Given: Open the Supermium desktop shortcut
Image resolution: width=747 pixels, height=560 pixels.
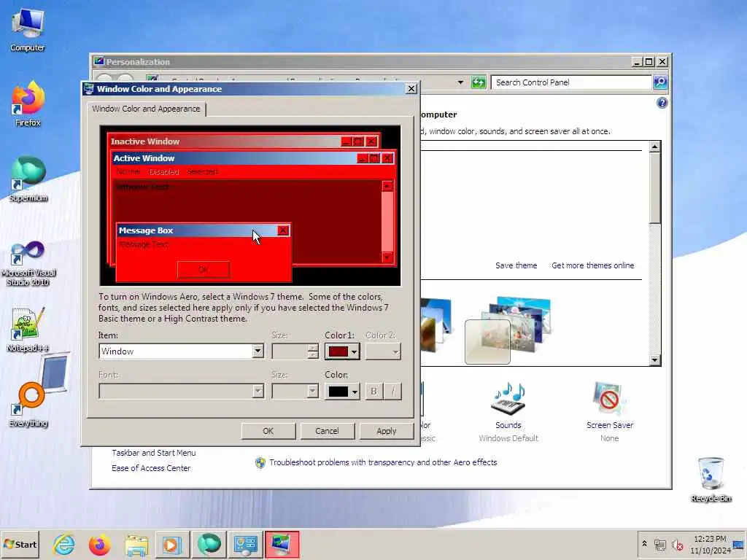Looking at the screenshot, I should (28, 179).
